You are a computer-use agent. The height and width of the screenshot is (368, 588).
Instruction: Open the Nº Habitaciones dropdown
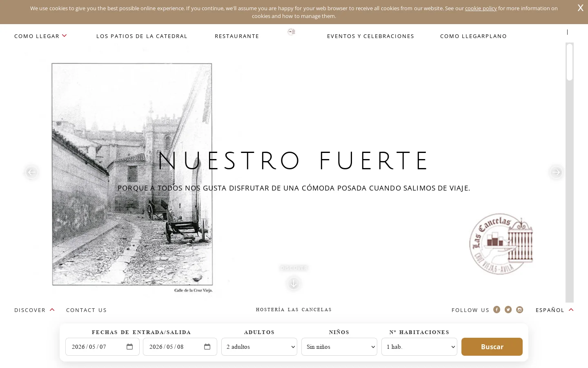(x=419, y=347)
